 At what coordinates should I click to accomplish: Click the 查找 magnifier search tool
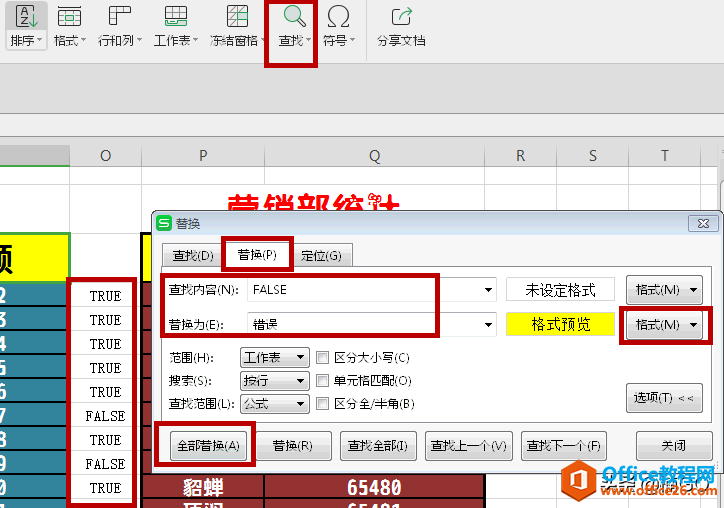[x=294, y=26]
